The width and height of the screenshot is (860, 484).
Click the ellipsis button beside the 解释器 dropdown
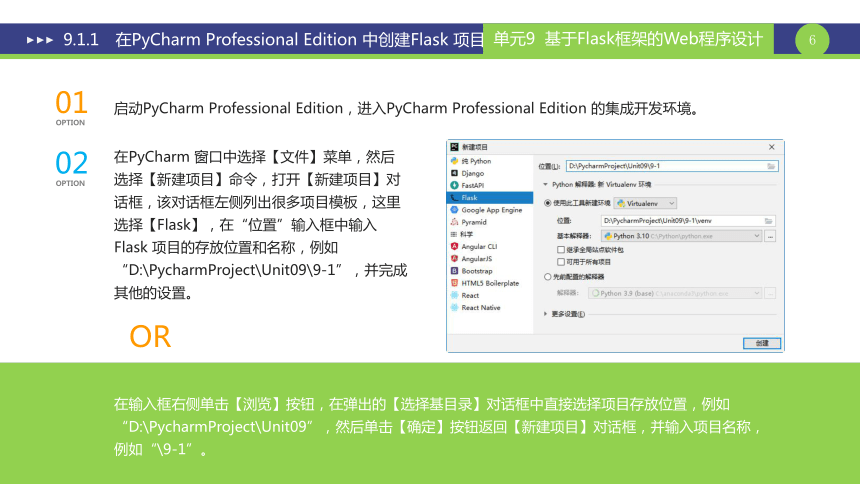pyautogui.click(x=771, y=294)
